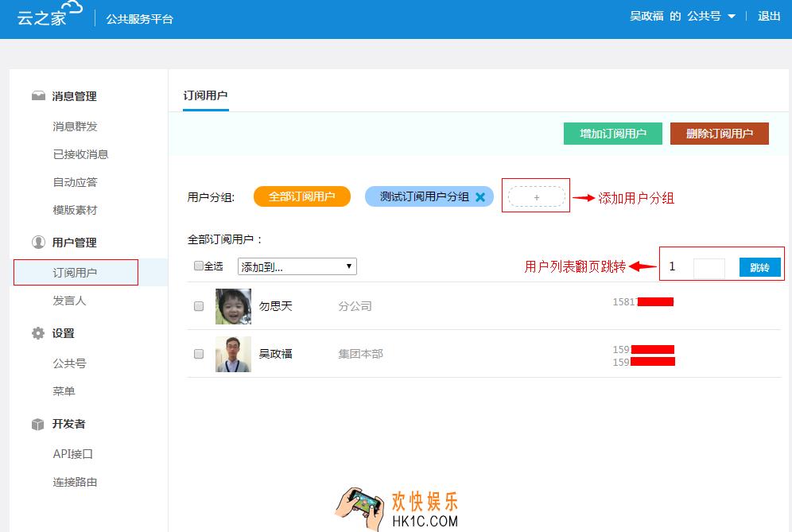Click the user name 勿思天
This screenshot has height=532, width=792.
click(x=276, y=306)
